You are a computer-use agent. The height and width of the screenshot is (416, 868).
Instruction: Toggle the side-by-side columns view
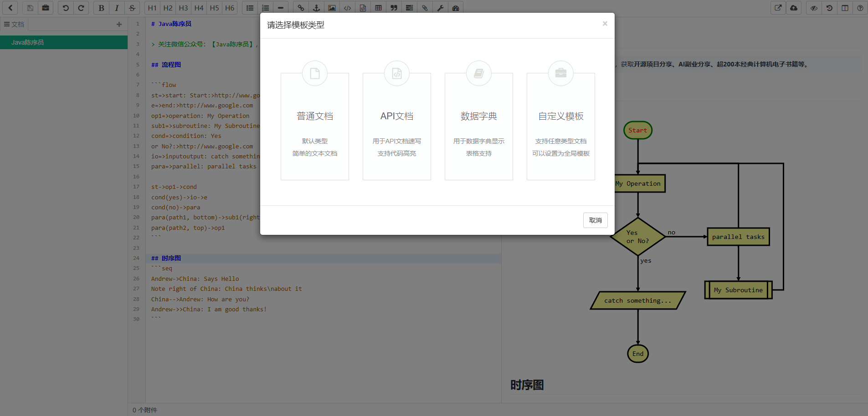845,8
